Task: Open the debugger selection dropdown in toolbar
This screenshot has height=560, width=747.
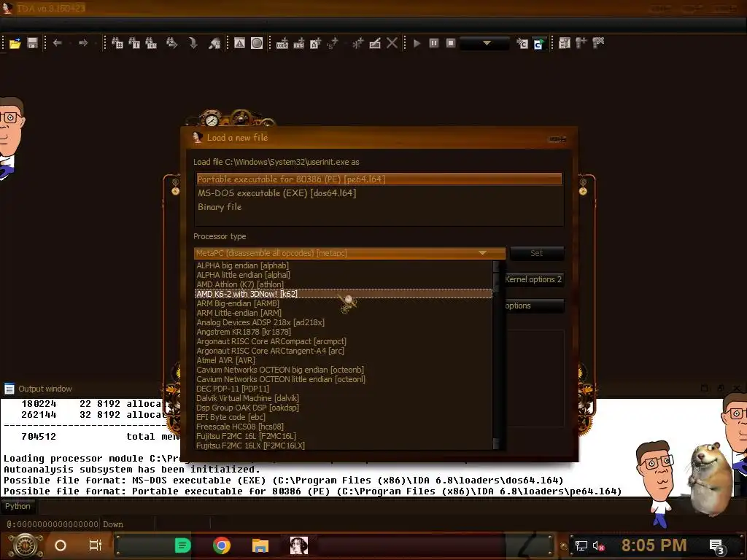Action: [485, 43]
